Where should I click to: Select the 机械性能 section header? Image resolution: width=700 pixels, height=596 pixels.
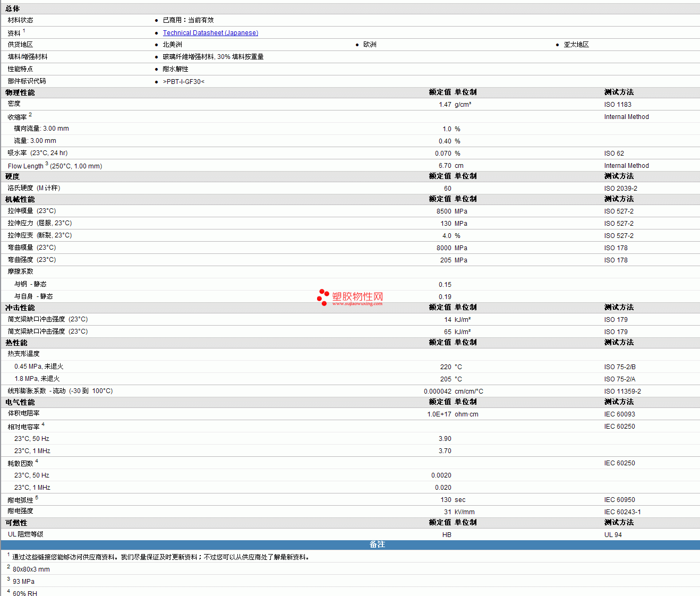20,199
